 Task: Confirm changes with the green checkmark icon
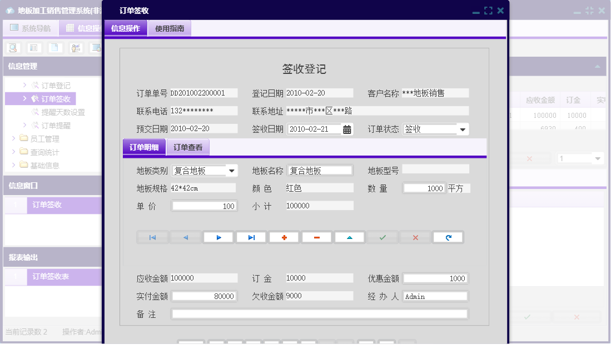click(383, 237)
